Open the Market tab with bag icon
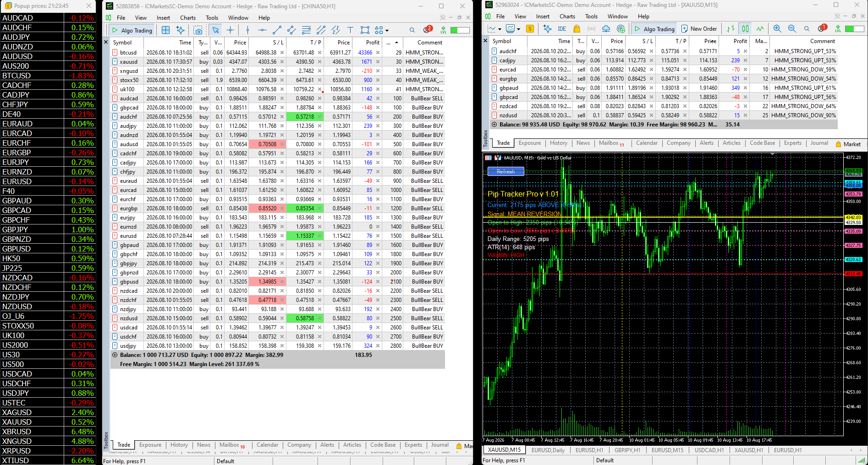Viewport: 868px width, 465px height. tap(848, 144)
